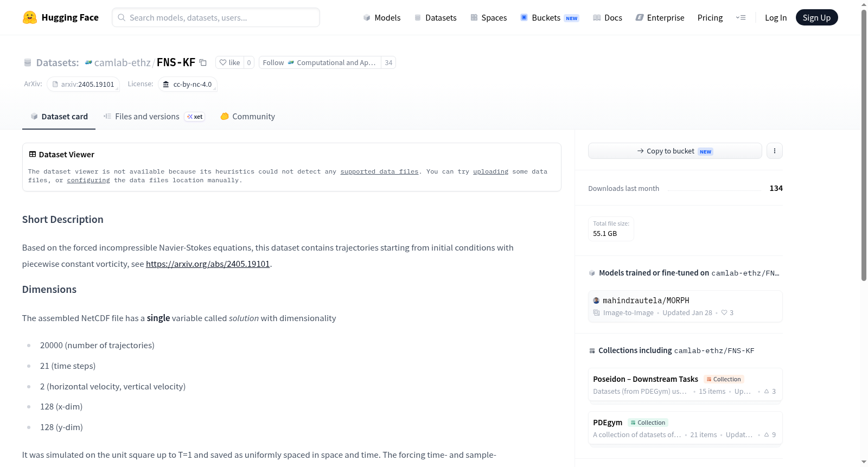Open the arxiv.org/abs/2405.19101 hyperlink
Image resolution: width=868 pixels, height=467 pixels.
coord(208,264)
